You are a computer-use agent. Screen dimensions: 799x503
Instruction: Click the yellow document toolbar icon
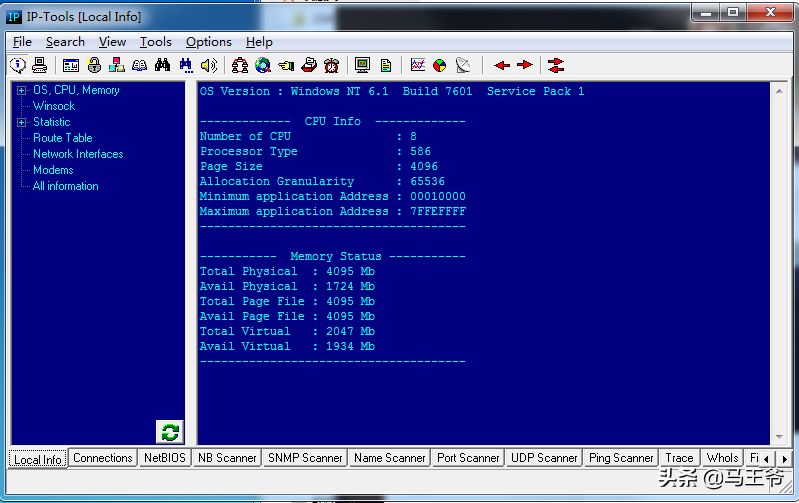pyautogui.click(x=386, y=65)
